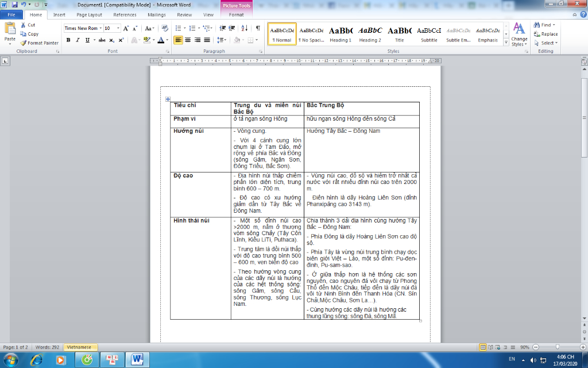588x368 pixels.
Task: Apply the Heading 1 style
Action: 341,34
